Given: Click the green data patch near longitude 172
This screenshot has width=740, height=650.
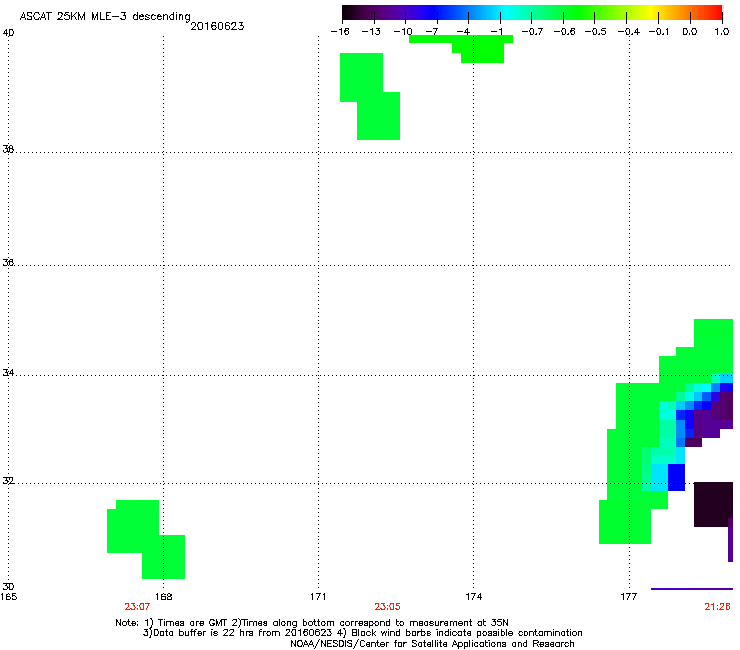Looking at the screenshot, I should point(370,96).
